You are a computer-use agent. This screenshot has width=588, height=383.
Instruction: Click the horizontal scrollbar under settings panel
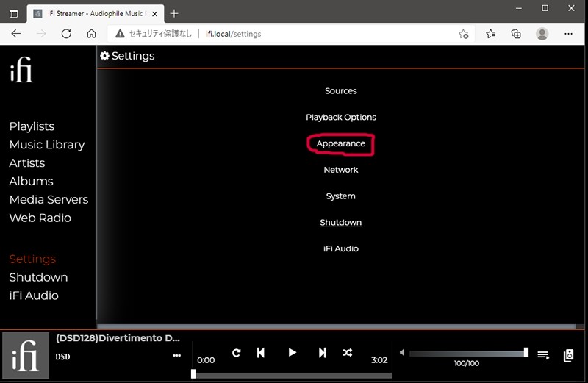[336, 326]
